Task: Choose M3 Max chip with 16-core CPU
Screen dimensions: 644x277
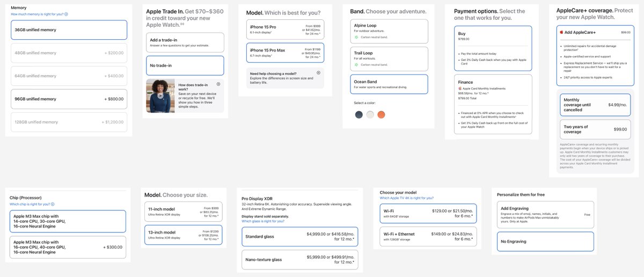Action: coord(68,247)
